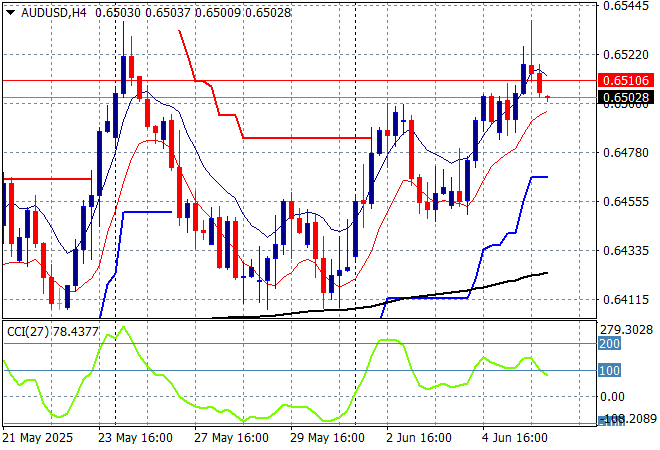
Task: Click the CCI 200 level marker
Action: tap(609, 344)
